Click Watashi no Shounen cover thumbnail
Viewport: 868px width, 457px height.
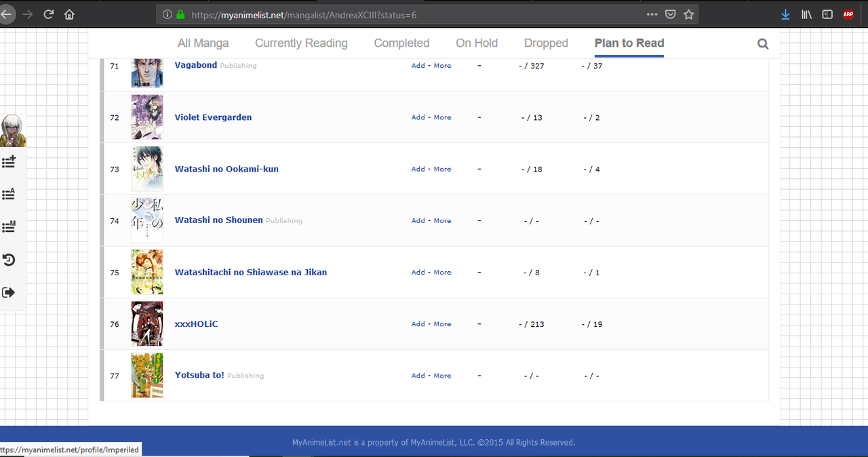147,220
